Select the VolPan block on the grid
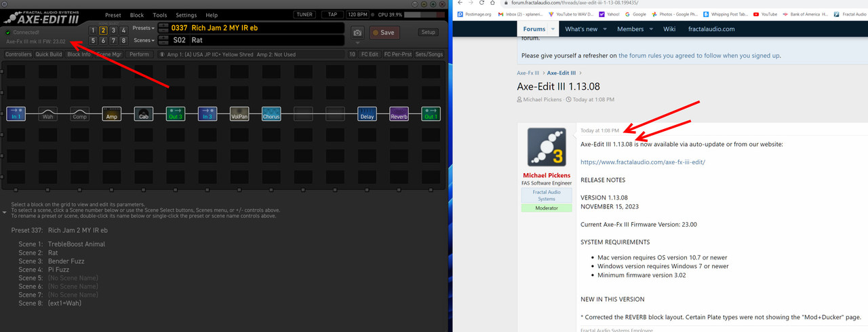The width and height of the screenshot is (868, 332). coord(239,114)
